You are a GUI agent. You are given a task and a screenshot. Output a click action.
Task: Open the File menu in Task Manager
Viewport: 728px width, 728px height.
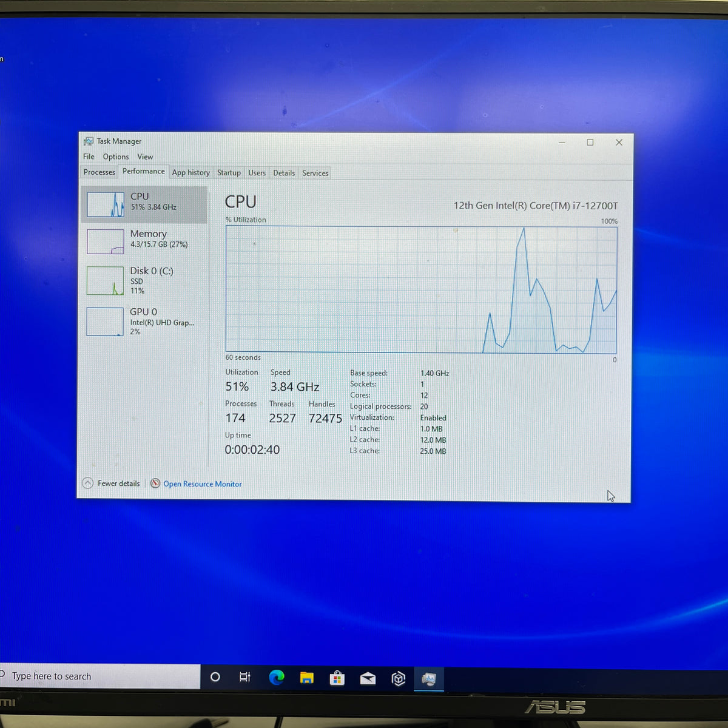coord(89,157)
